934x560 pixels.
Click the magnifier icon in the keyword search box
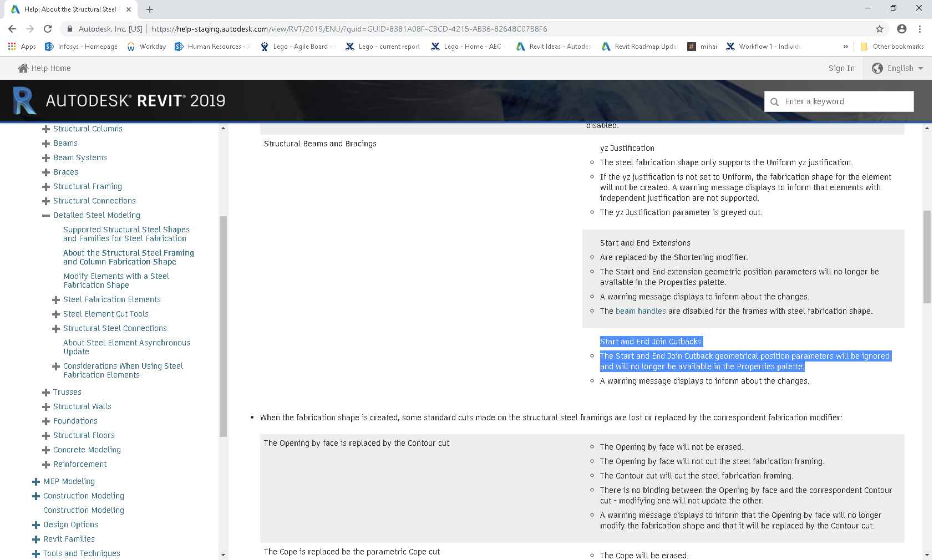(775, 101)
